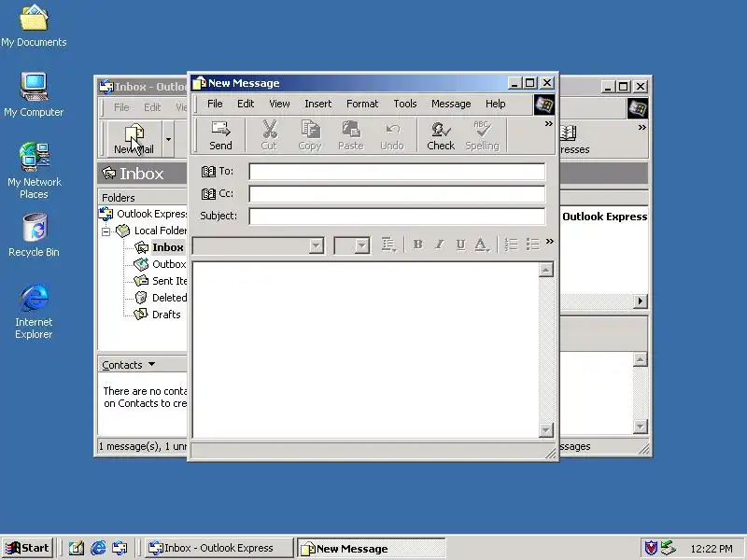Image resolution: width=747 pixels, height=560 pixels.
Task: Select the Deleted Items folder
Action: coord(169,298)
